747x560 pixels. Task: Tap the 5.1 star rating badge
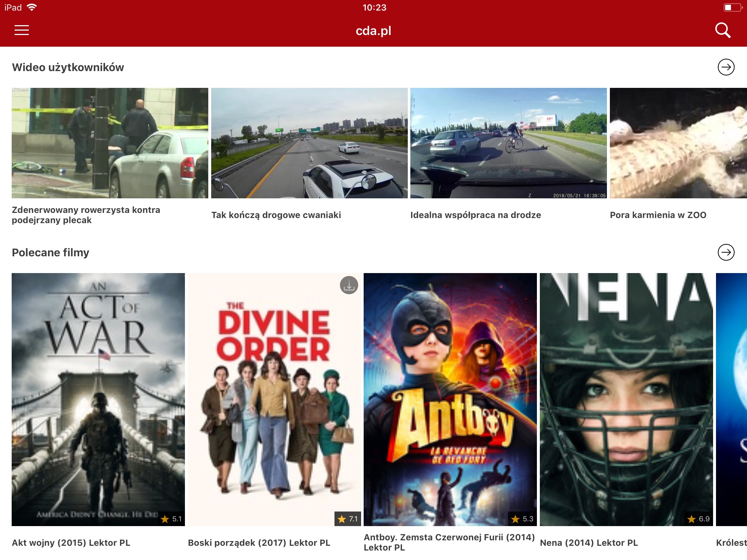171,519
